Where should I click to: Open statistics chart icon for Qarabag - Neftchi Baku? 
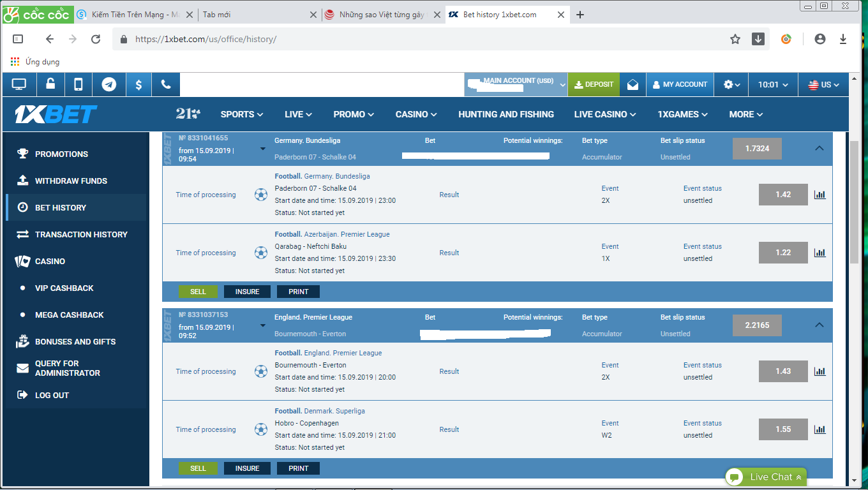pos(820,253)
